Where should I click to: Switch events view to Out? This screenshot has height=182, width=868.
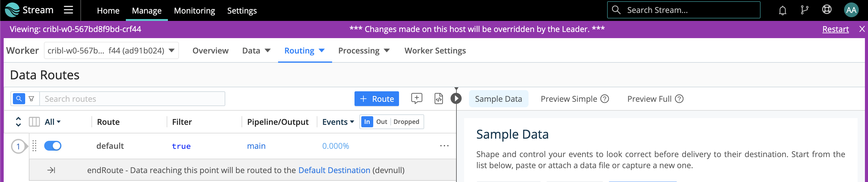(x=382, y=121)
